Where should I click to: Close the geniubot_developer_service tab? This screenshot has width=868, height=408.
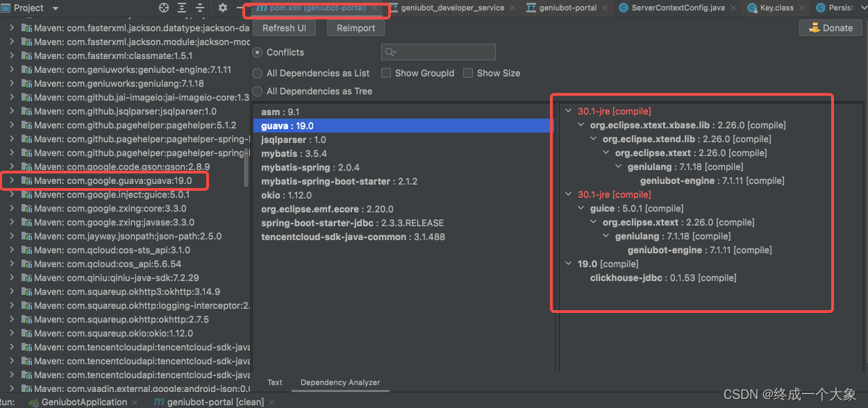(511, 8)
